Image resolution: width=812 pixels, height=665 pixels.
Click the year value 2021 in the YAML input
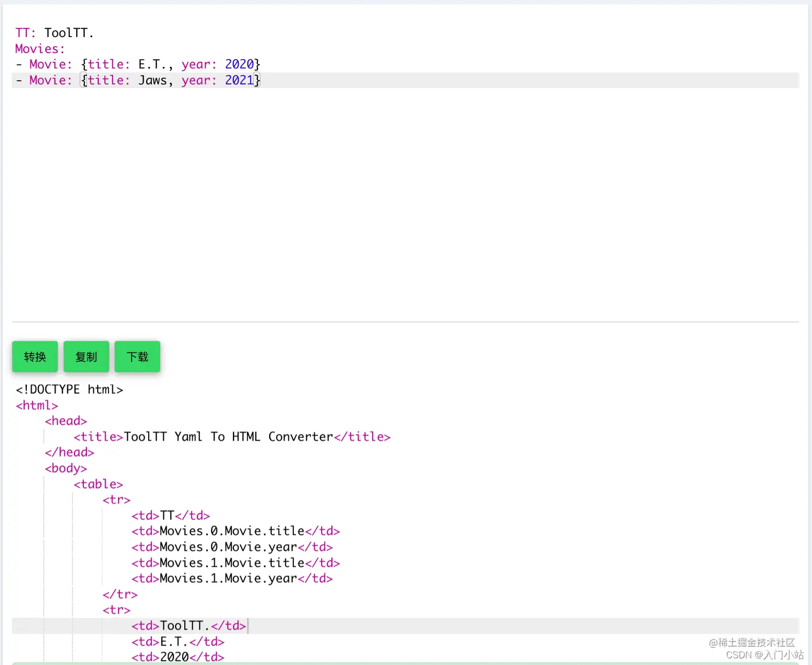(239, 80)
